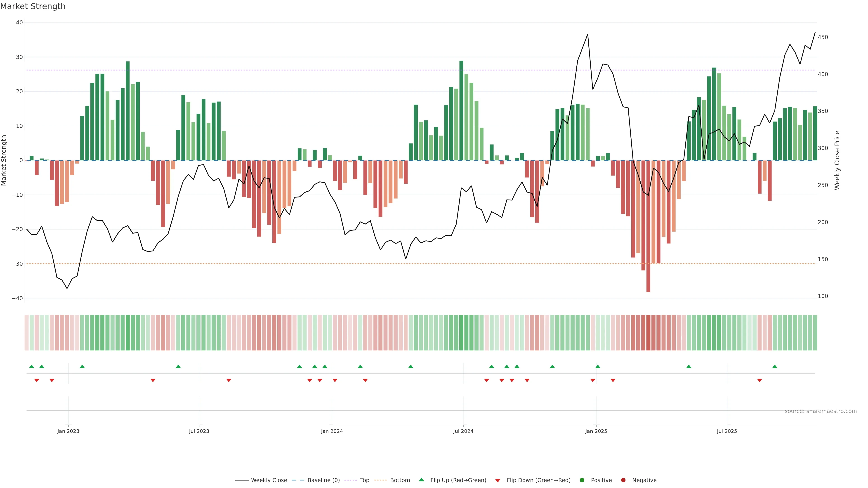
Task: Click the Flip Down red triangle legend icon
Action: click(498, 481)
